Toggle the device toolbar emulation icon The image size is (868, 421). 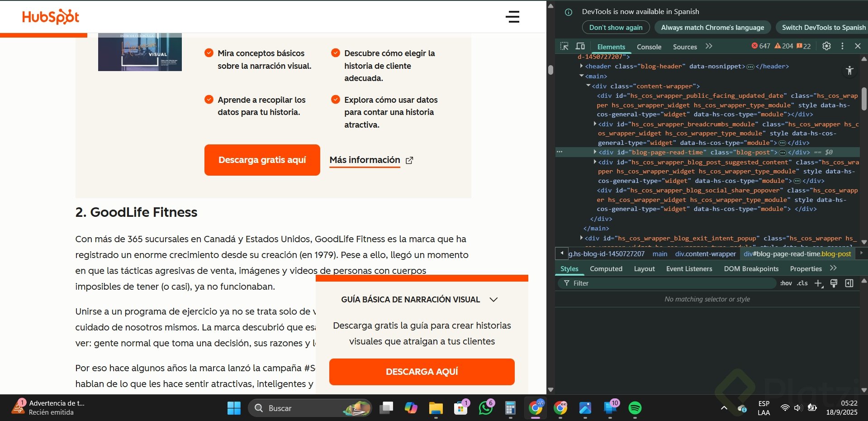[580, 46]
